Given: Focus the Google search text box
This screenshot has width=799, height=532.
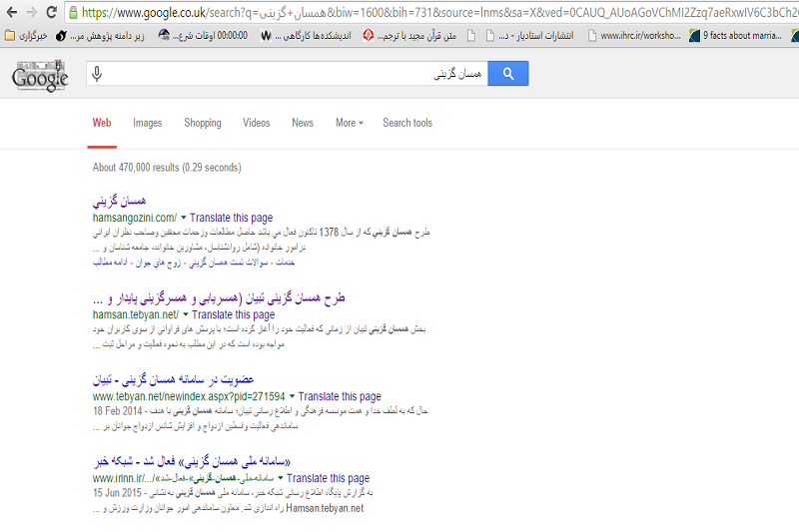Looking at the screenshot, I should (287, 74).
